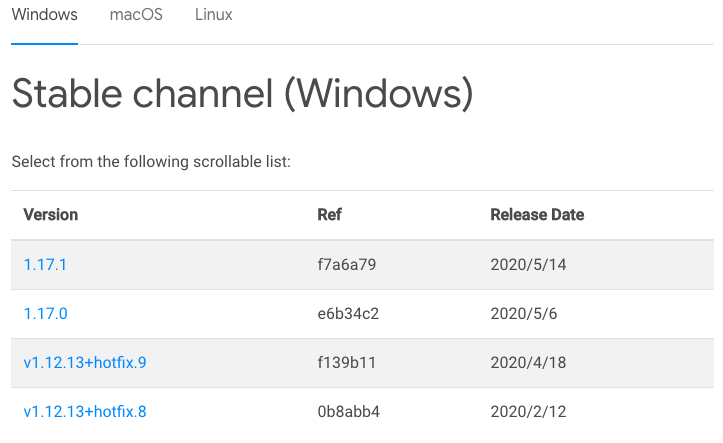Select ref hash f139b11
723x443 pixels.
coord(347,362)
